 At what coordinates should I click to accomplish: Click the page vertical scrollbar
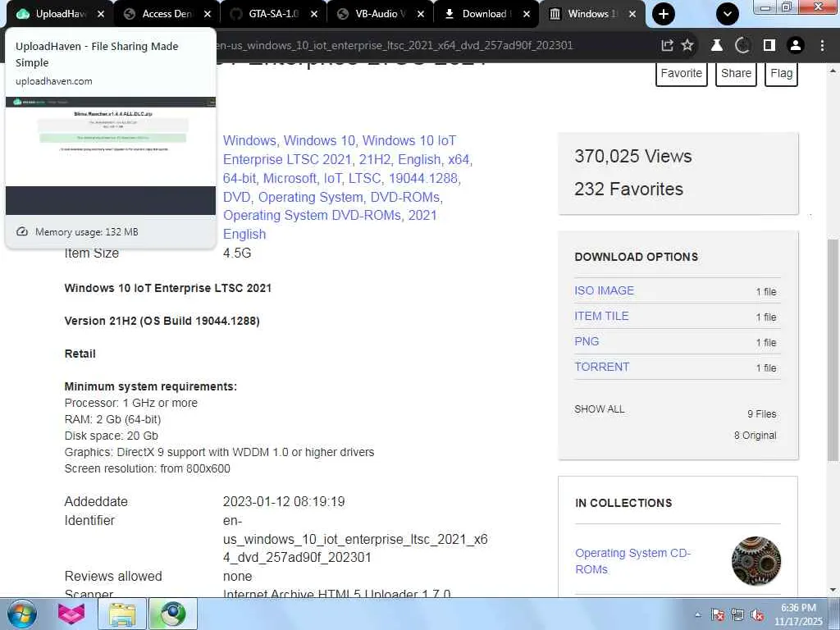pyautogui.click(x=833, y=348)
